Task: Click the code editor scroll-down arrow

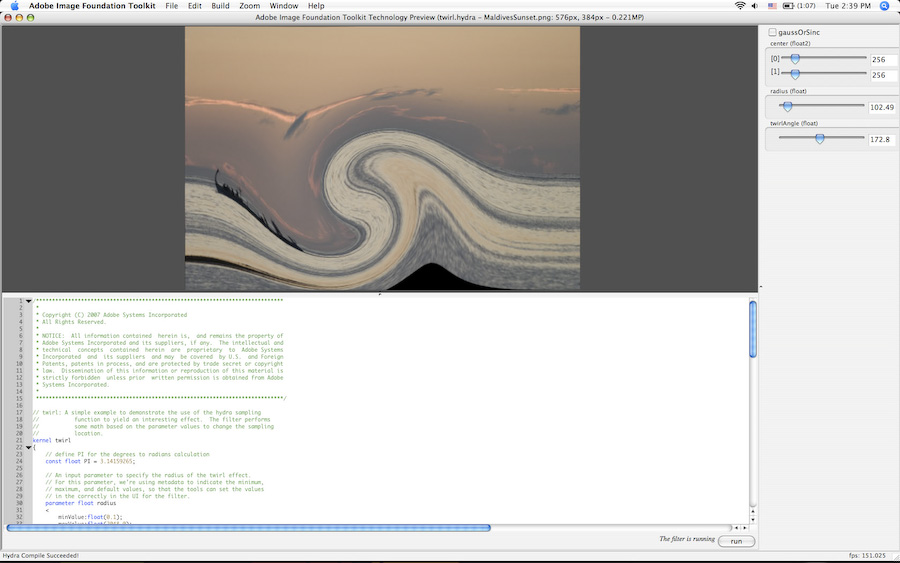Action: click(x=753, y=517)
